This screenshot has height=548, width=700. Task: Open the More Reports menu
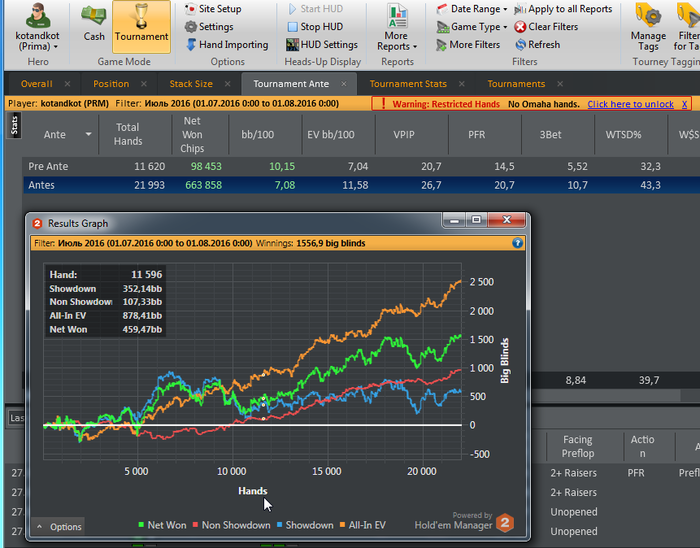coord(397,28)
